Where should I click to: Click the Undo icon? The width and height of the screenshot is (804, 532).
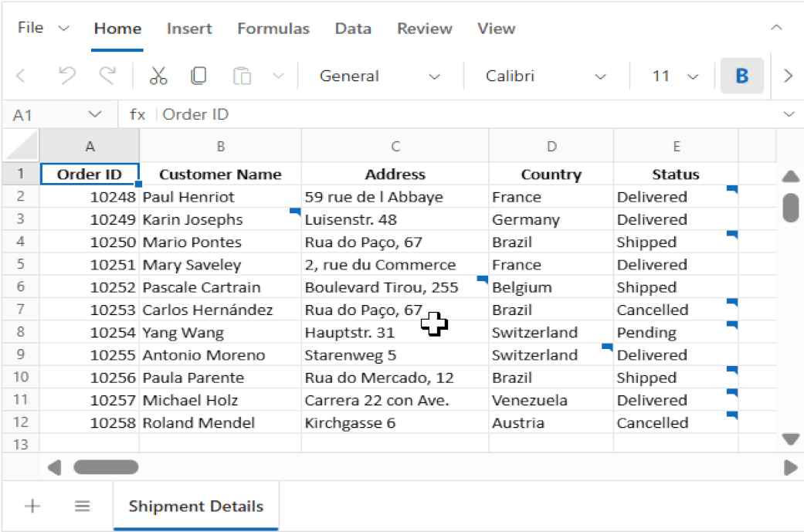click(67, 76)
